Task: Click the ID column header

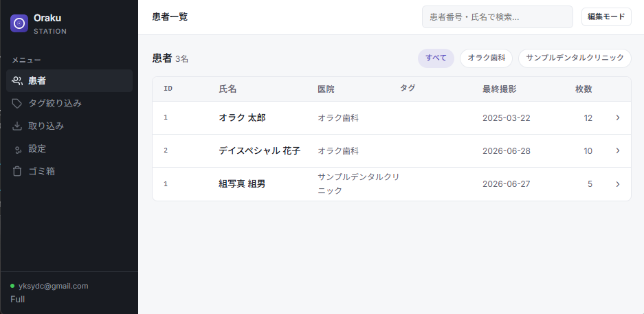Action: click(168, 89)
